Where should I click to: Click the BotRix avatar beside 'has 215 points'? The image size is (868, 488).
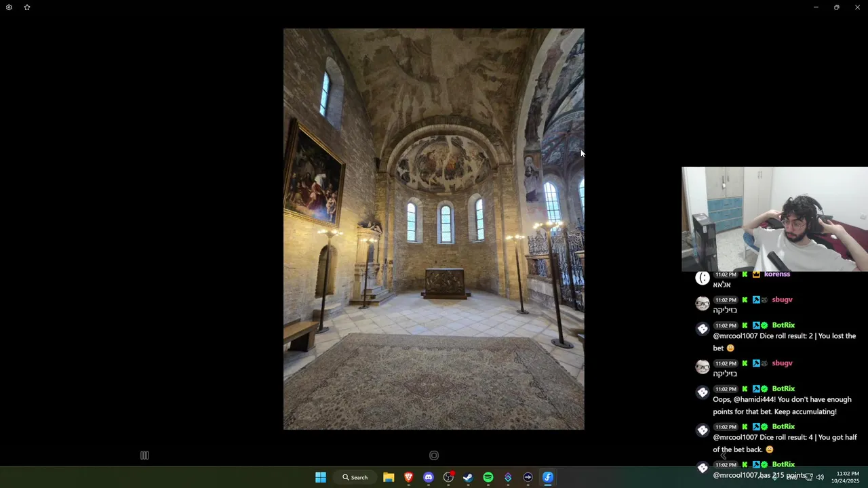703,468
